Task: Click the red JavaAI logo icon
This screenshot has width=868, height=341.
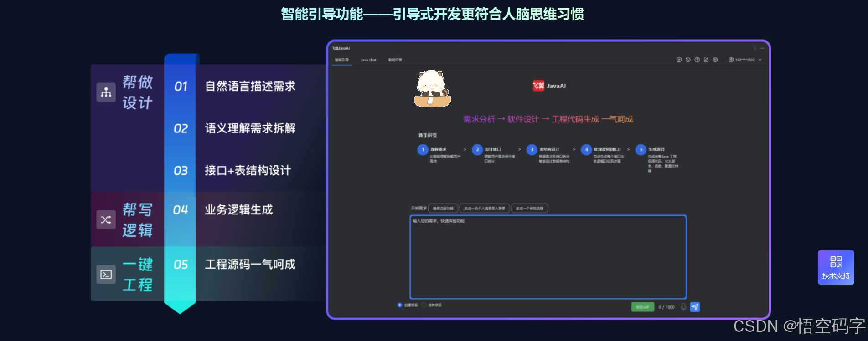Action: pyautogui.click(x=538, y=86)
